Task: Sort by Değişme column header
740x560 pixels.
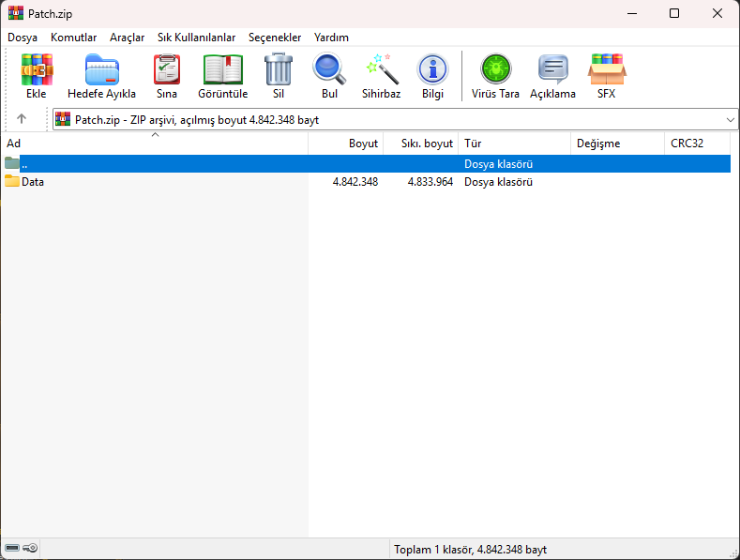Action: tap(617, 144)
